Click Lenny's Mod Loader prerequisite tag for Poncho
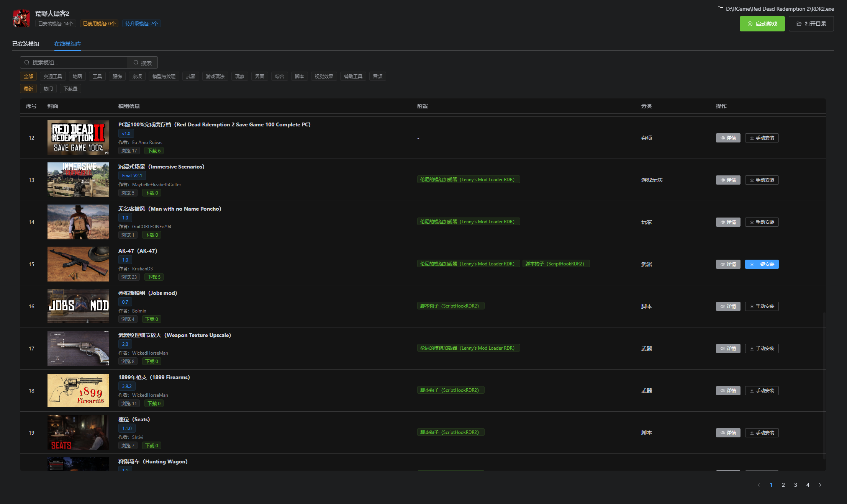 [468, 222]
